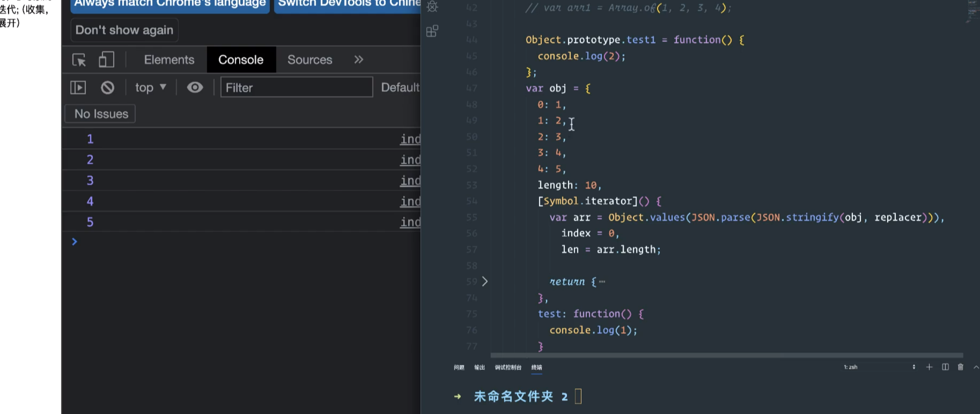Click the Don't show again button
The height and width of the screenshot is (414, 980).
(124, 30)
